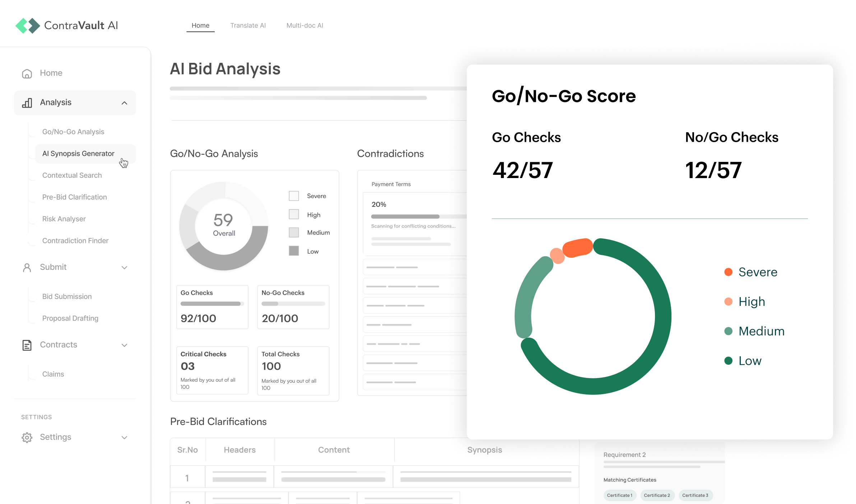Click the Settings gear icon

coord(27,437)
